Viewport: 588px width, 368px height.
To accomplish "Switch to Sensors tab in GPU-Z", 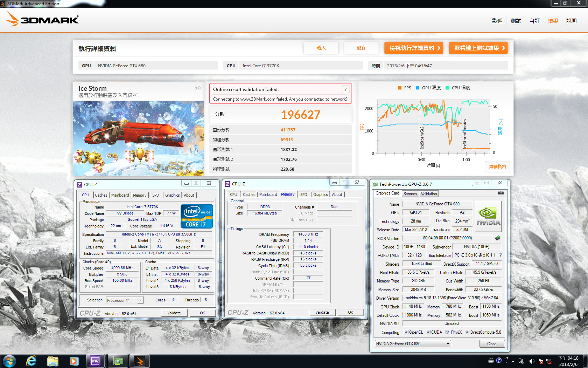I will pyautogui.click(x=410, y=194).
